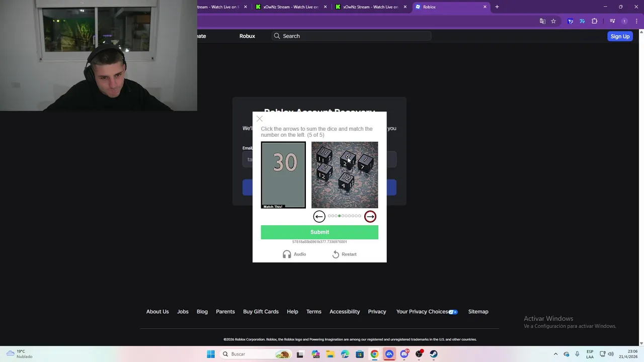The image size is (644, 362).
Task: Switch to the second xOwNz Stream tab
Action: (x=291, y=7)
